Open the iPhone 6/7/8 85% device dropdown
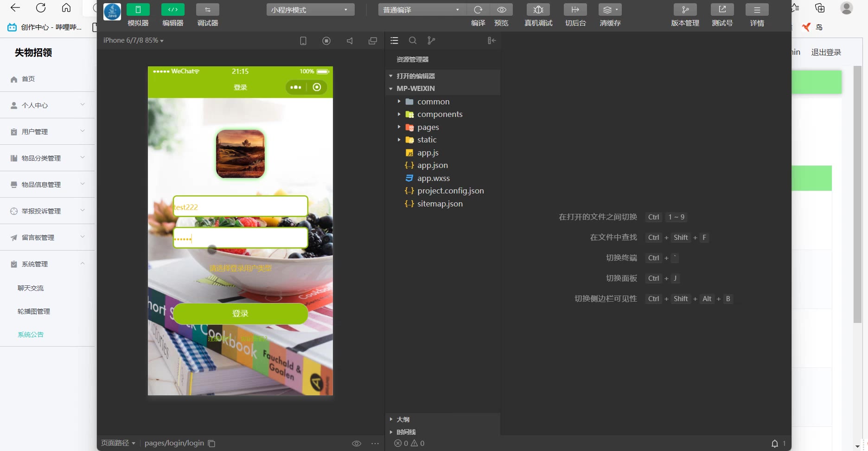The image size is (868, 451). pos(134,40)
